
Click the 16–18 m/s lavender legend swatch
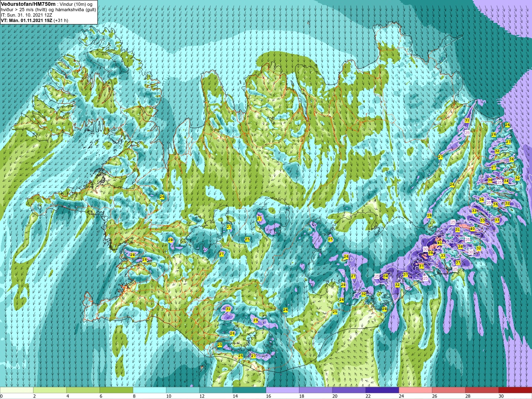point(283,390)
